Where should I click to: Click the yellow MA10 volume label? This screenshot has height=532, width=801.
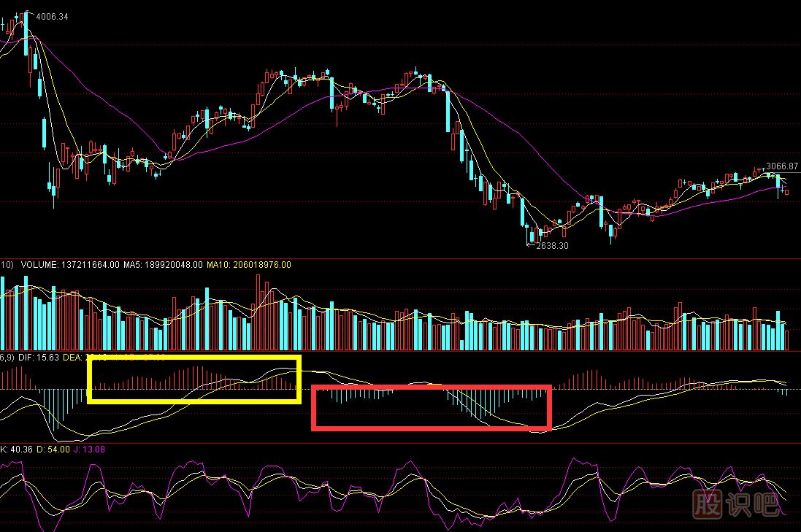(x=248, y=265)
